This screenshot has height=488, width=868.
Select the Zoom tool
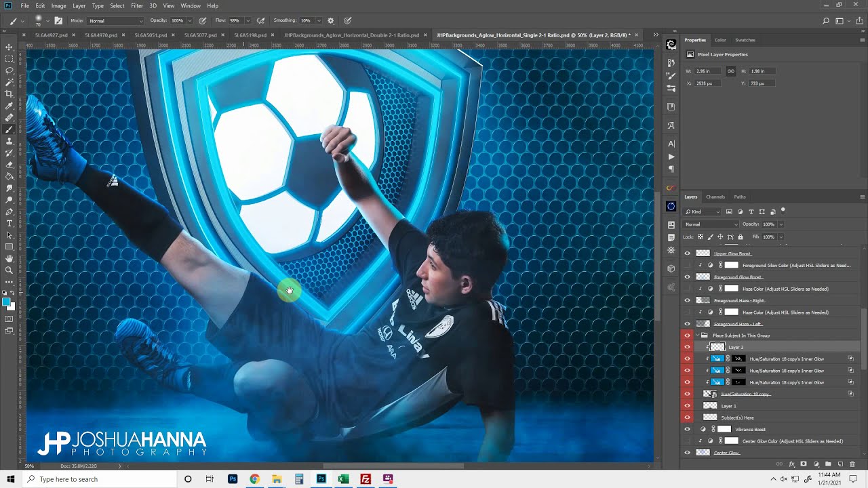tap(9, 270)
